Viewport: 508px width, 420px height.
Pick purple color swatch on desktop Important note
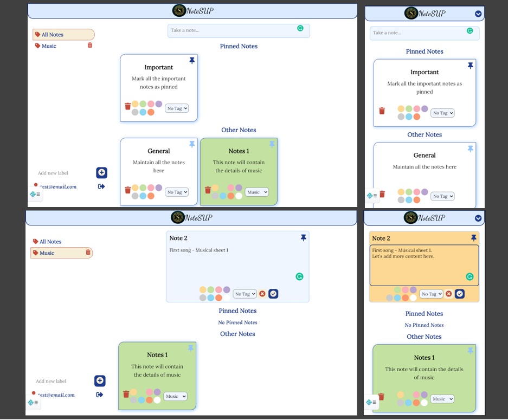tap(159, 104)
